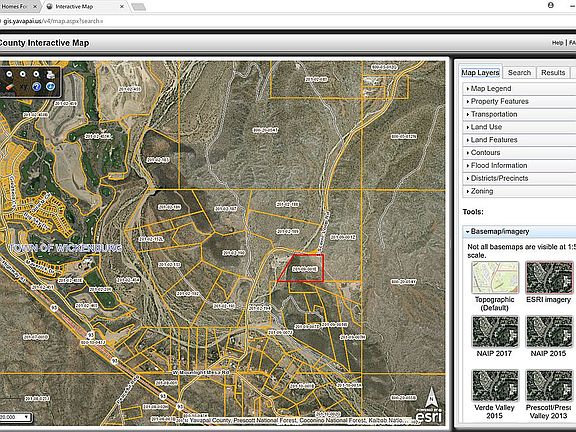Screen dimensions: 576x432
Task: Choose the NAIP 2017 imagery thumbnail
Action: click(495, 331)
